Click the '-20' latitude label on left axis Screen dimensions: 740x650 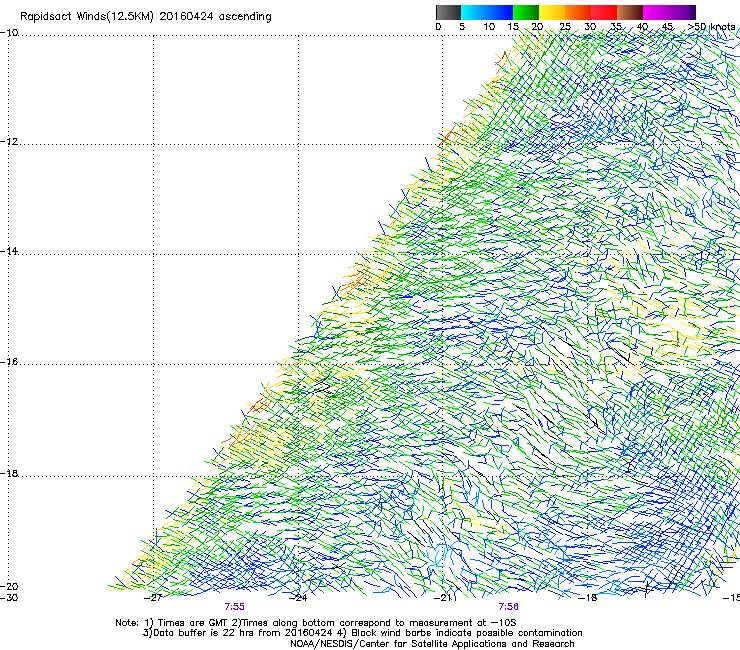(9, 586)
